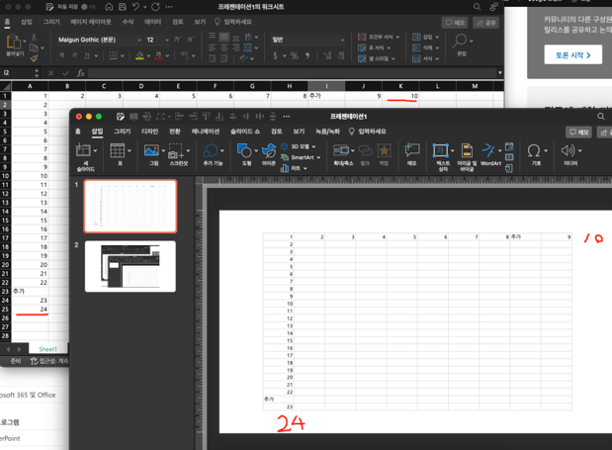Viewport: 612px width, 450px height.
Task: Click the percent style icon in Excel
Action: click(294, 56)
